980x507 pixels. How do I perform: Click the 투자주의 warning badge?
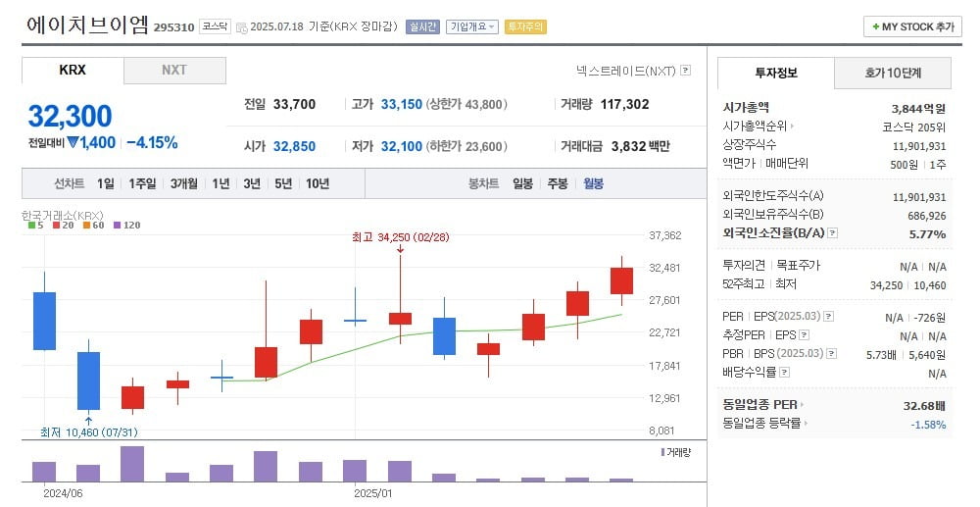[525, 26]
